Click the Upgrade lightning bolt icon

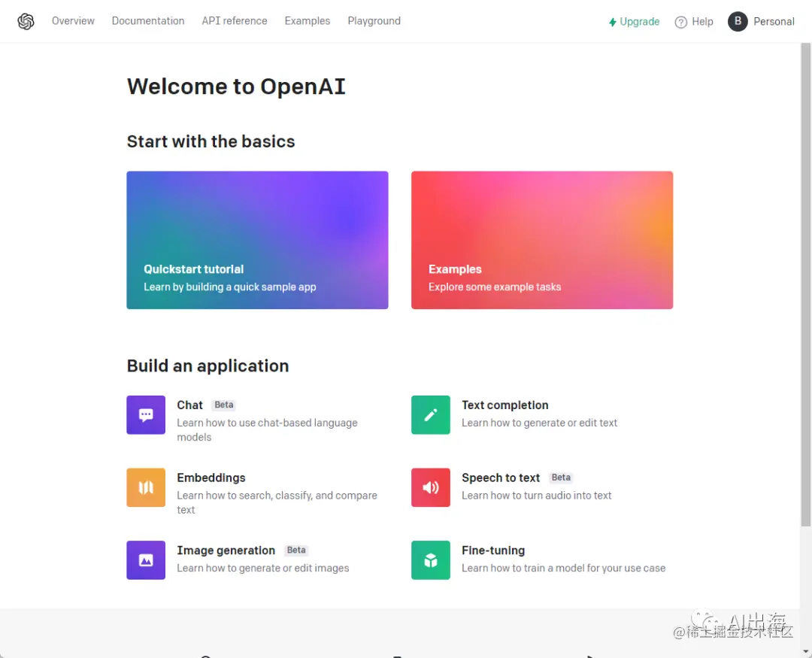(613, 22)
